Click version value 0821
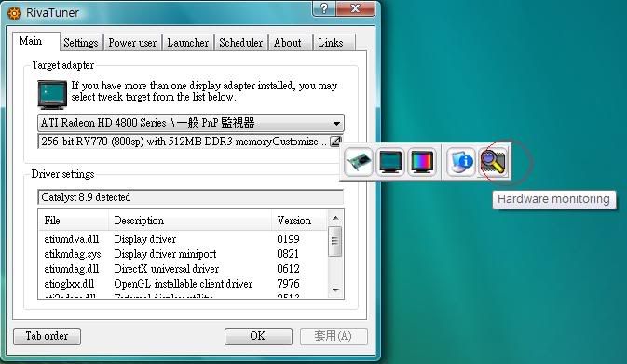 288,254
